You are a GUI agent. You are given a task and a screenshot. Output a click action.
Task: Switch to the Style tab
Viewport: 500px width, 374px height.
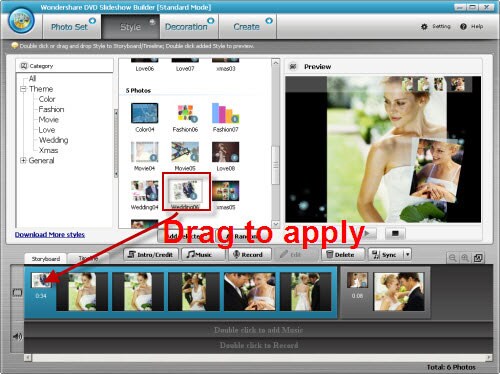[x=130, y=27]
